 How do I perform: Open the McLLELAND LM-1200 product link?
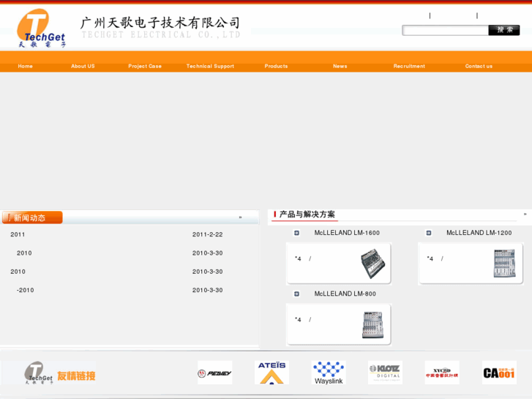[x=479, y=233]
